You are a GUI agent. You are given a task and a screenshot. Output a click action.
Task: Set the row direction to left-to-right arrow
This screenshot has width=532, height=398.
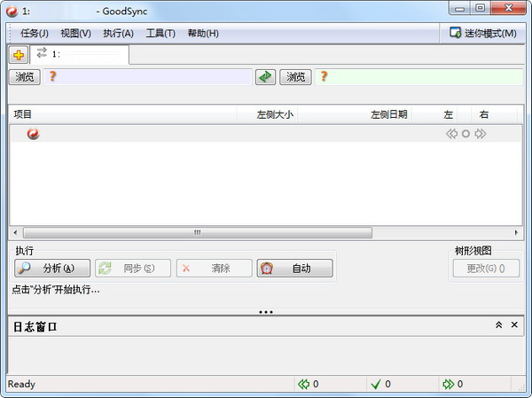480,134
